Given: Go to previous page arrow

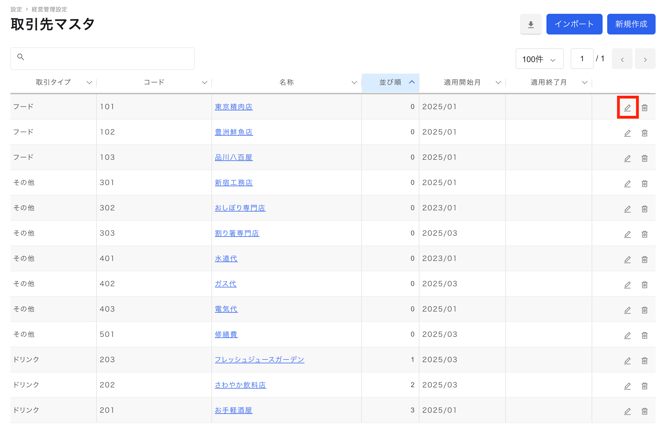Looking at the screenshot, I should point(622,59).
